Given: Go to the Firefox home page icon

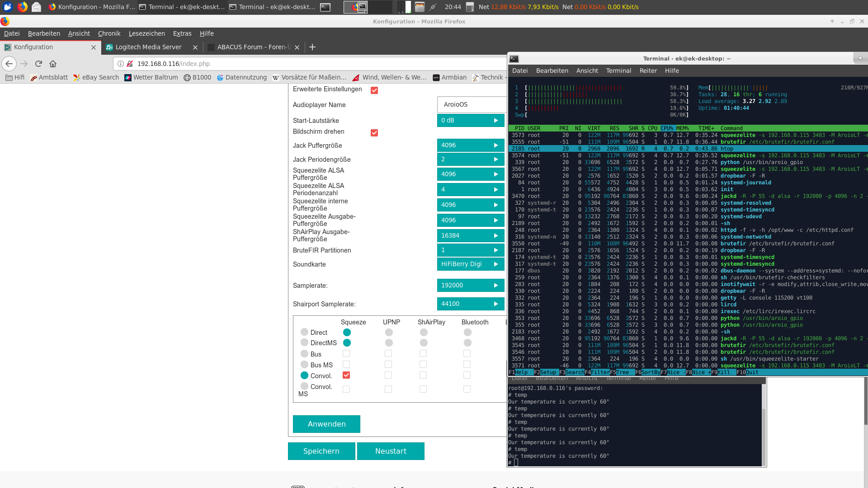Looking at the screenshot, I should coord(53,64).
